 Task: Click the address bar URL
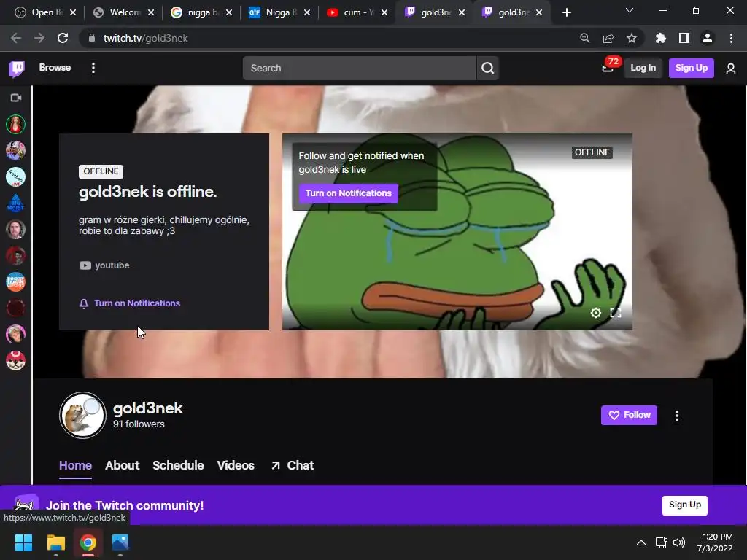pyautogui.click(x=146, y=38)
